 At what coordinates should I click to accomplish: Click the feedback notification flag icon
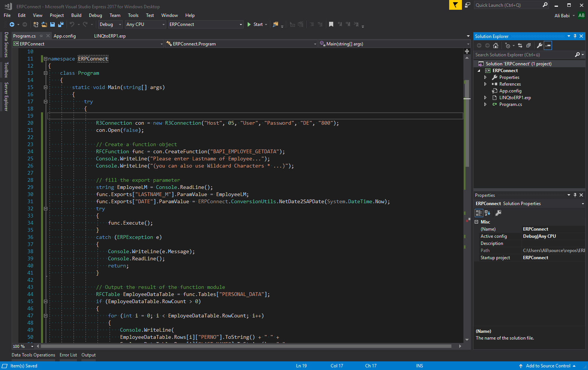[x=455, y=5]
